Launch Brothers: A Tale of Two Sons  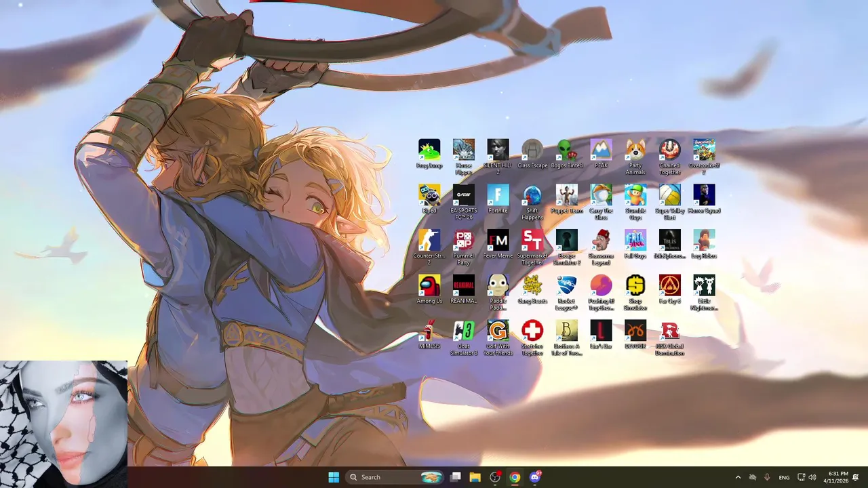[x=567, y=339]
